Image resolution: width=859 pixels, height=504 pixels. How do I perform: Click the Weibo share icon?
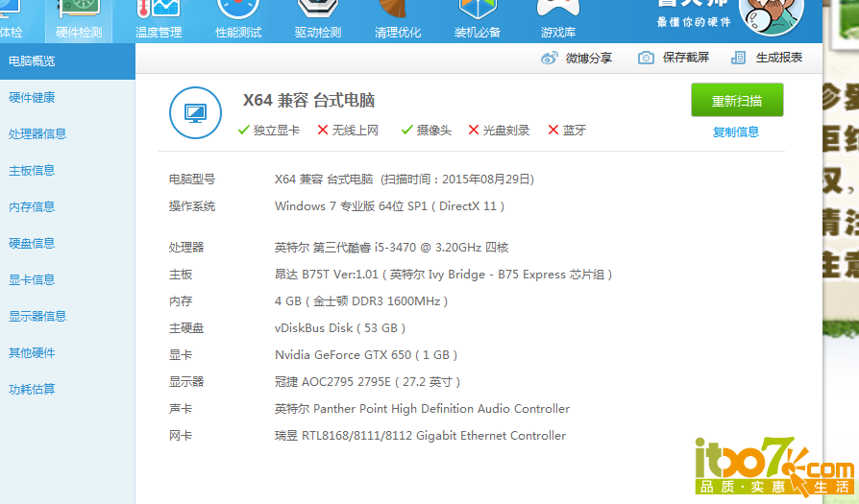pyautogui.click(x=549, y=58)
